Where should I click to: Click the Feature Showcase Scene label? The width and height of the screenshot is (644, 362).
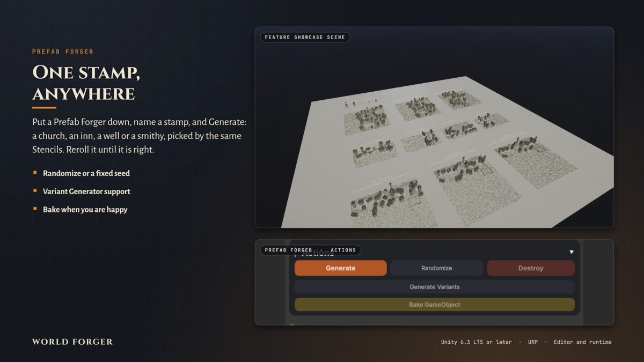click(x=305, y=38)
